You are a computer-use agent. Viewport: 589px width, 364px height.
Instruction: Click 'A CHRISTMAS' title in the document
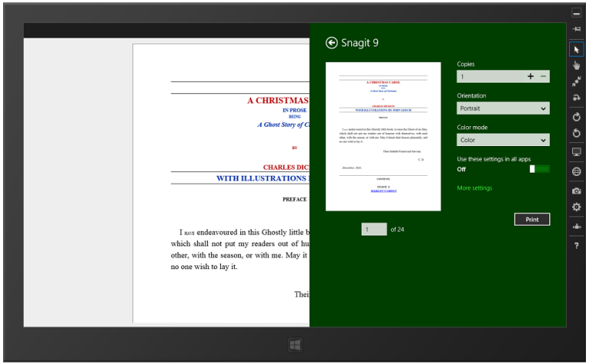pyautogui.click(x=278, y=100)
